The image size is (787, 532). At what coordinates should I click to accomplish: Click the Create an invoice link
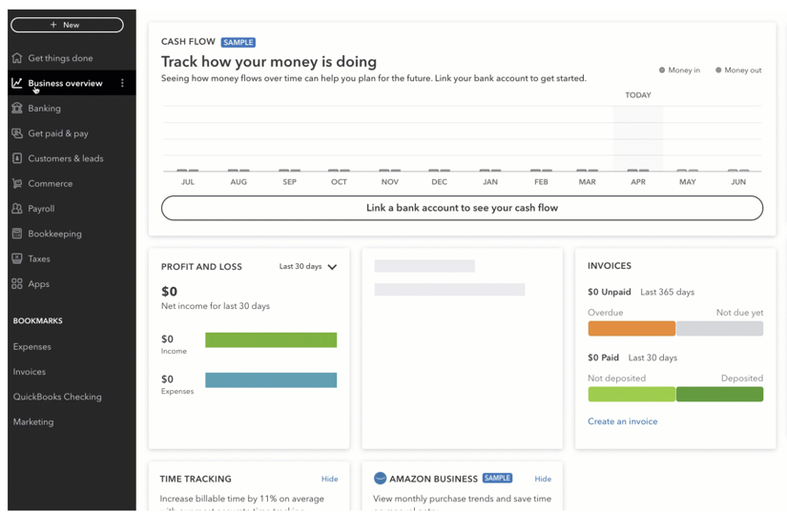point(622,421)
